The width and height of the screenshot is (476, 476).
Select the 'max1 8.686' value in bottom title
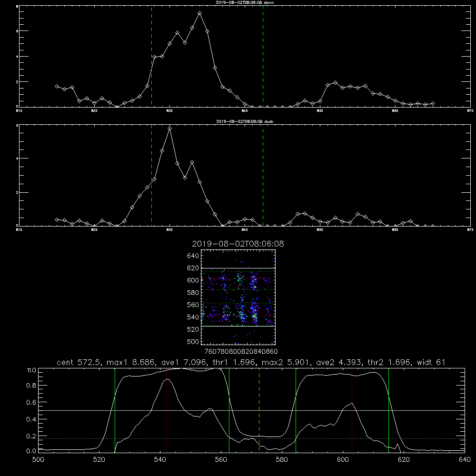point(131,362)
